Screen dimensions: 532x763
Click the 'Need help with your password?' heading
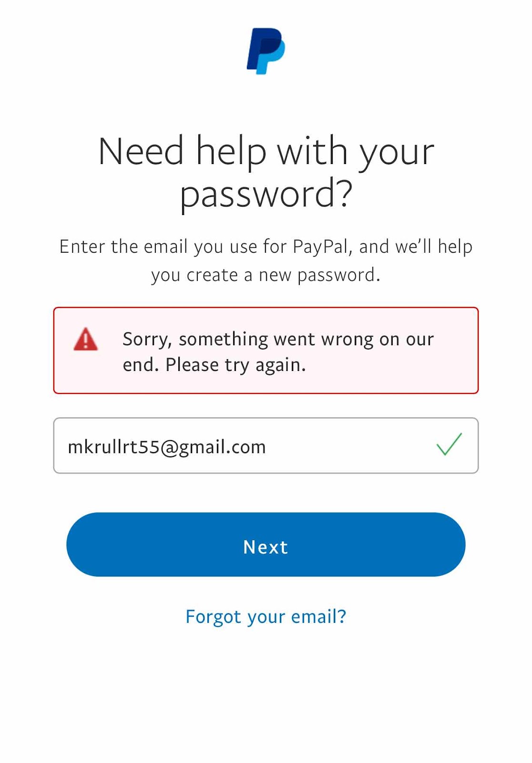pos(266,172)
